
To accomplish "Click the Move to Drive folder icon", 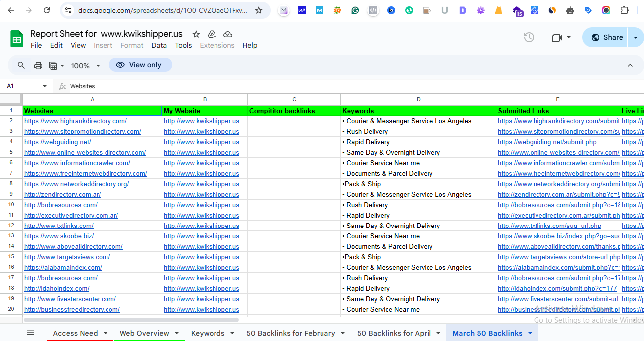I will click(212, 34).
